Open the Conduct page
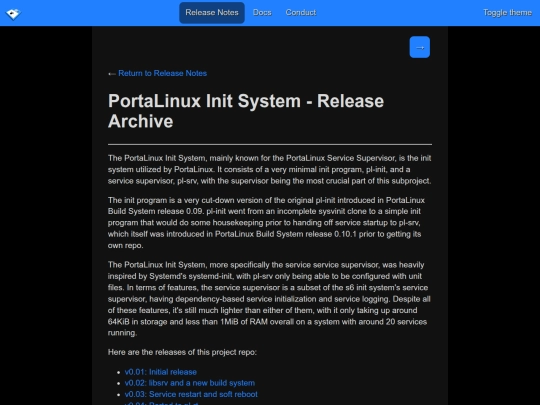 point(301,13)
